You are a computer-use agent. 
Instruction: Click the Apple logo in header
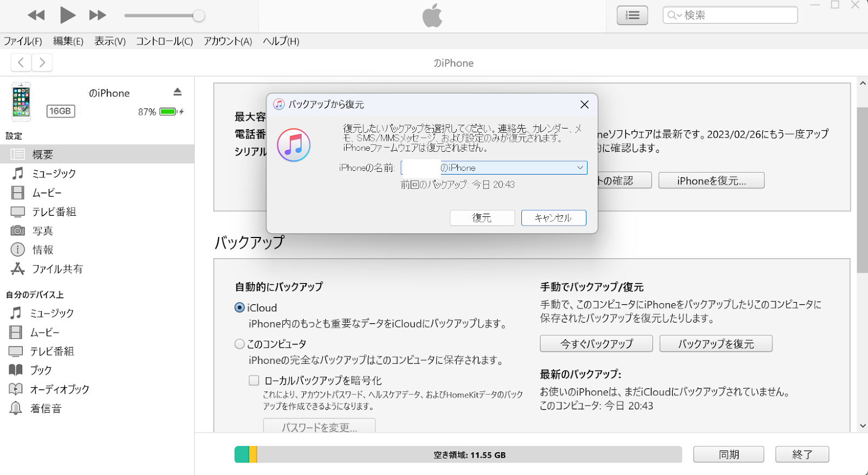tap(432, 16)
